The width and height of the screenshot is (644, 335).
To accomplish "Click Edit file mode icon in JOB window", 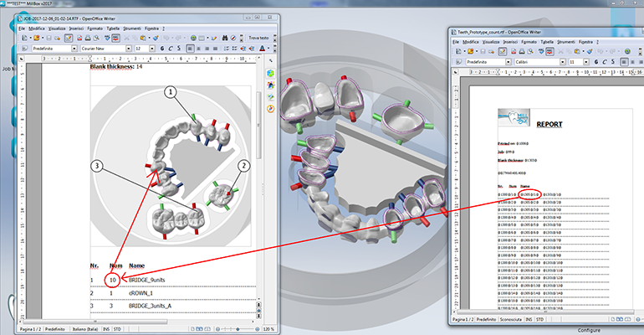I will pos(69,38).
